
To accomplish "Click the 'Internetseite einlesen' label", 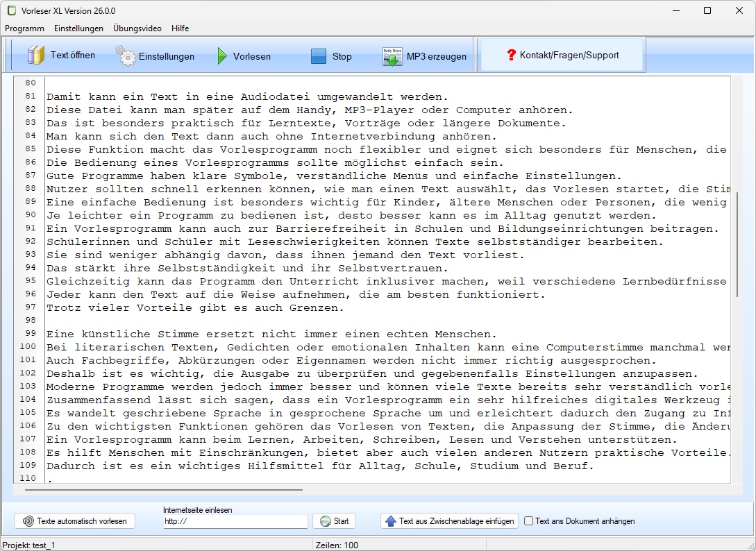I will click(x=198, y=510).
